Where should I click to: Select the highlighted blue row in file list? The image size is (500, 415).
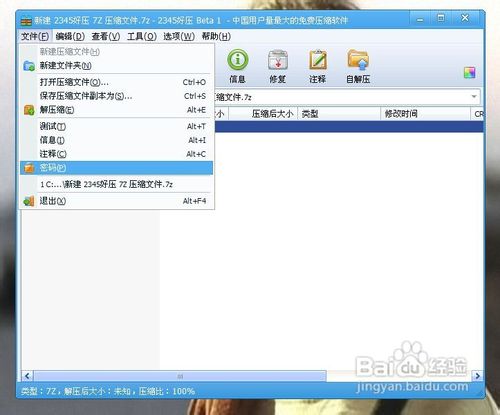(349, 127)
